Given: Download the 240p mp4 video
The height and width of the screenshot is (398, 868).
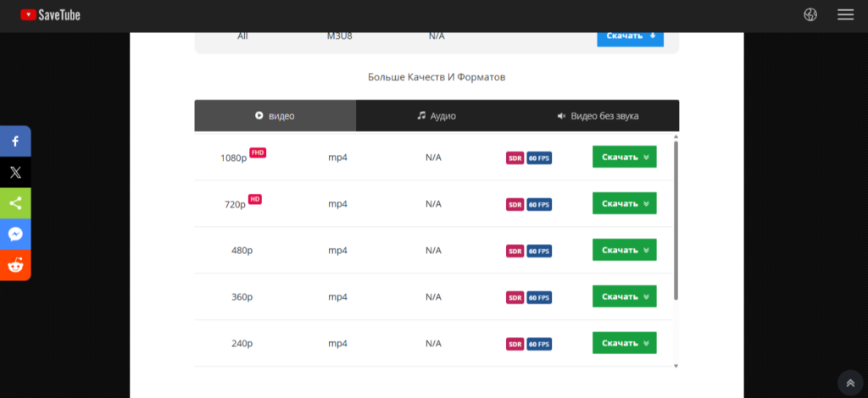Looking at the screenshot, I should click(624, 343).
